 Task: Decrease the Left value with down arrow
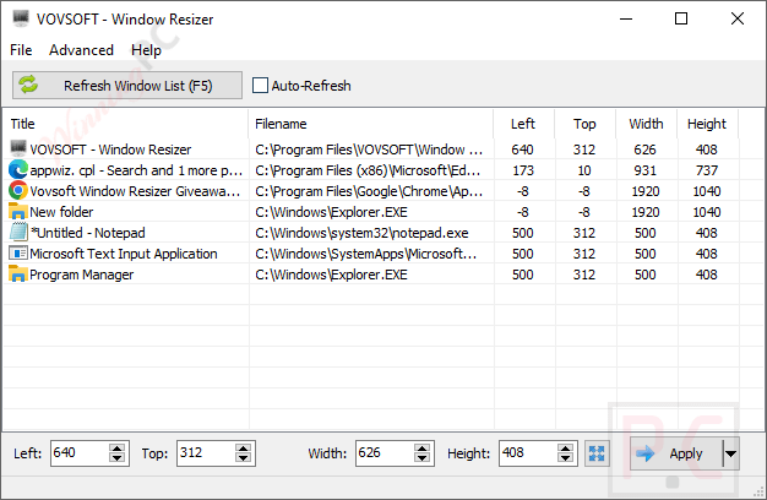pos(117,458)
